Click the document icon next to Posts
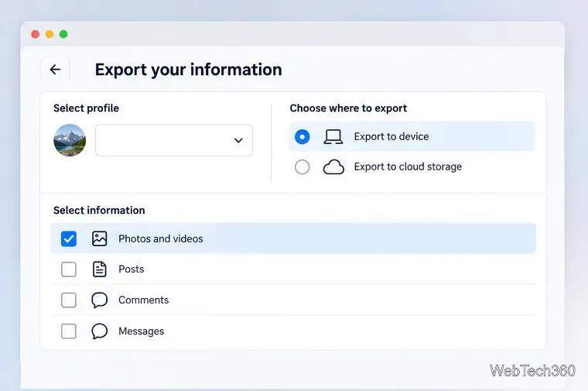Image resolution: width=588 pixels, height=391 pixels. [99, 269]
